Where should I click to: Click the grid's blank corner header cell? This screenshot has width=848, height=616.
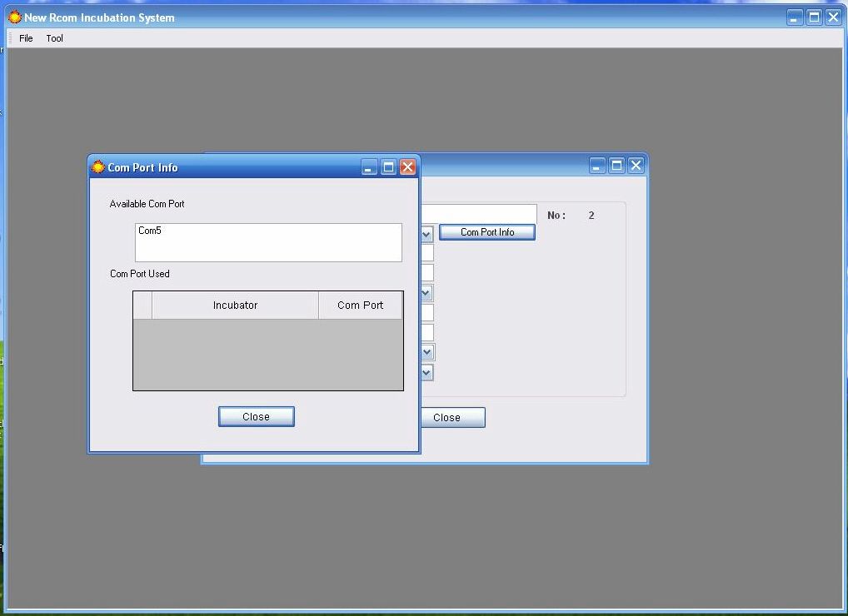(x=142, y=306)
